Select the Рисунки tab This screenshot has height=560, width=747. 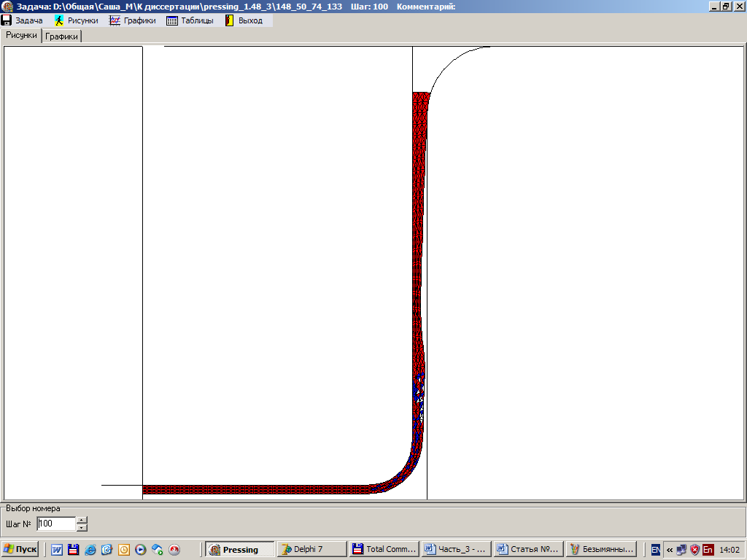(x=21, y=36)
